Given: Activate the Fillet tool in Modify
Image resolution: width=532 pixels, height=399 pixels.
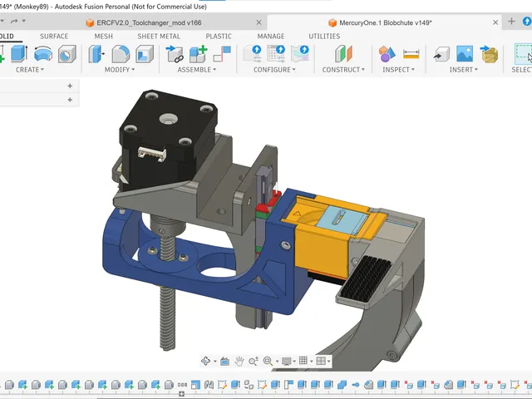Looking at the screenshot, I should (x=121, y=54).
